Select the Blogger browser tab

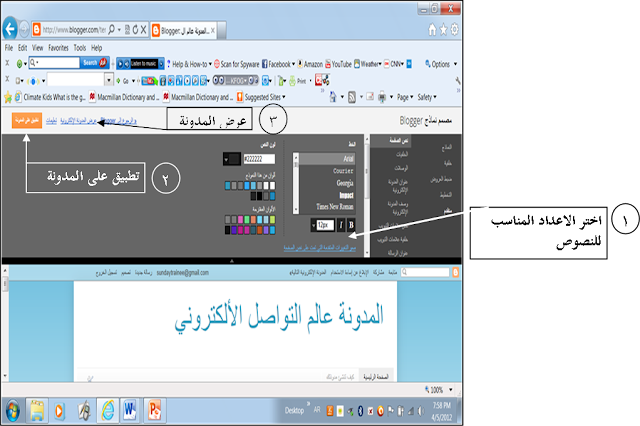183,31
